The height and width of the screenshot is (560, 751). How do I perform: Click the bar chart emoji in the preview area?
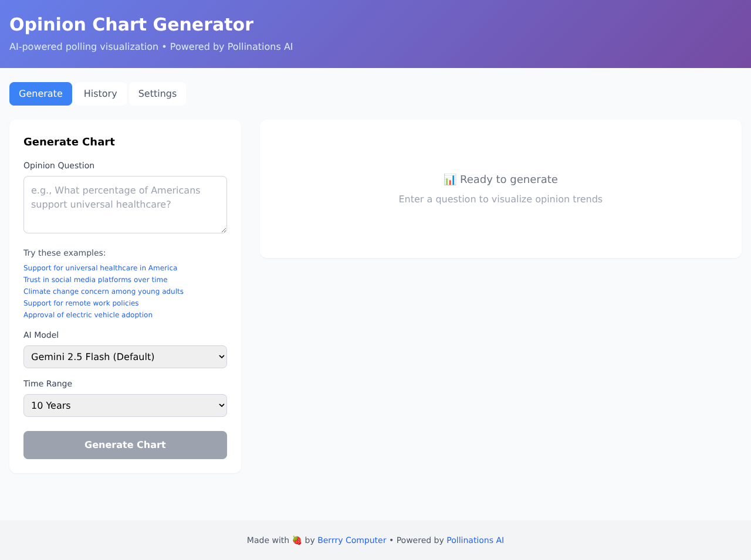(449, 179)
